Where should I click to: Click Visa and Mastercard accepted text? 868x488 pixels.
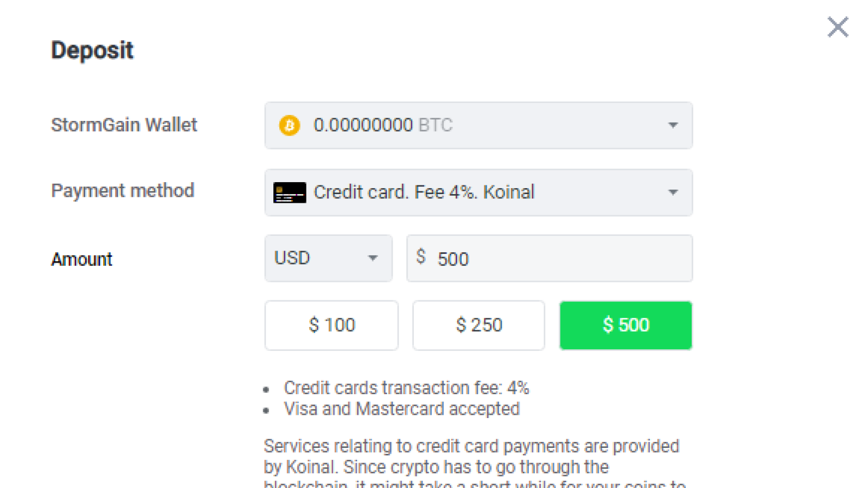pyautogui.click(x=402, y=409)
